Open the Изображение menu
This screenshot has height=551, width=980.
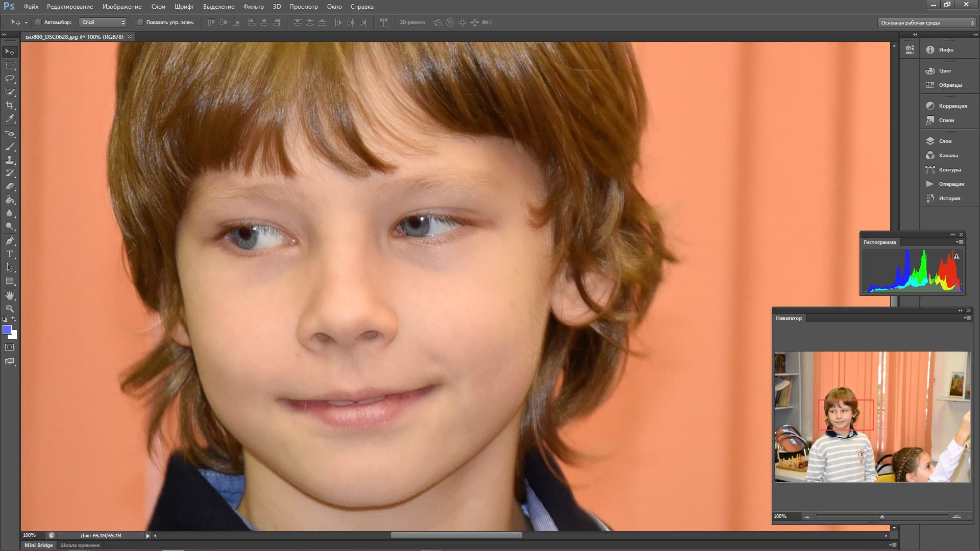121,7
